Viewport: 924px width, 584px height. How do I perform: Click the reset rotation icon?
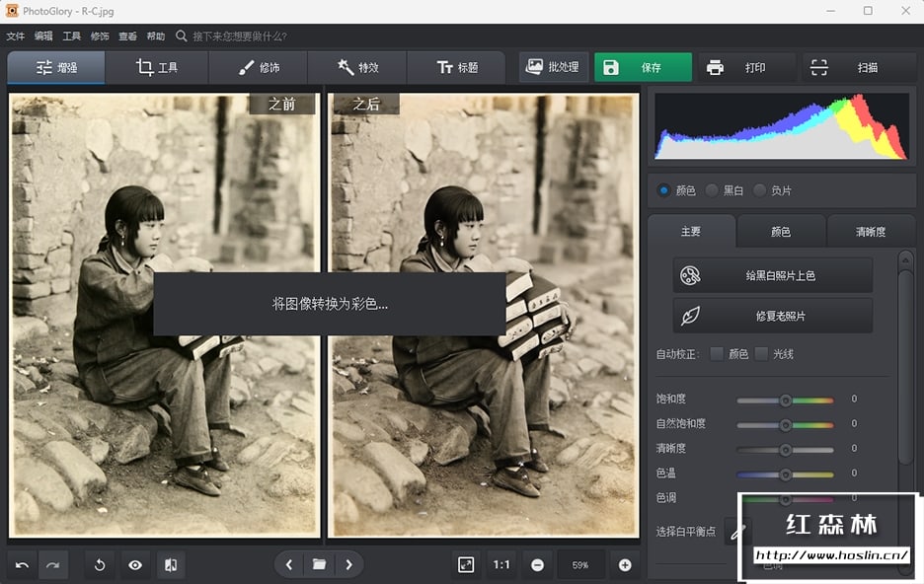click(x=100, y=565)
